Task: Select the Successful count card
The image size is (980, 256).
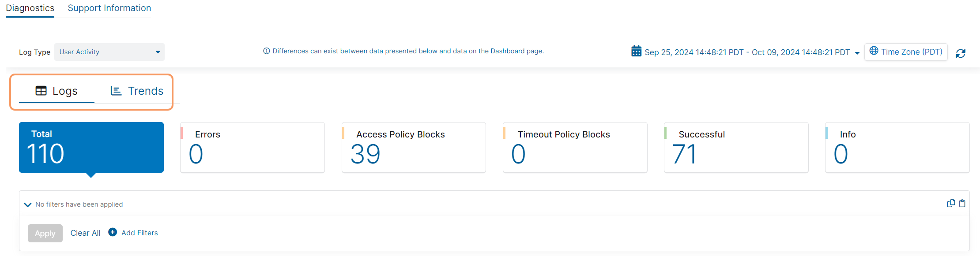Action: [735, 147]
